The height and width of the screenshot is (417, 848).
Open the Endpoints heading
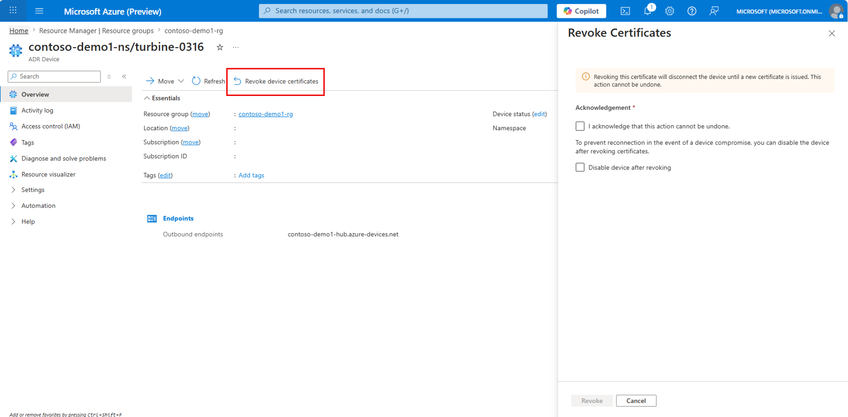178,219
